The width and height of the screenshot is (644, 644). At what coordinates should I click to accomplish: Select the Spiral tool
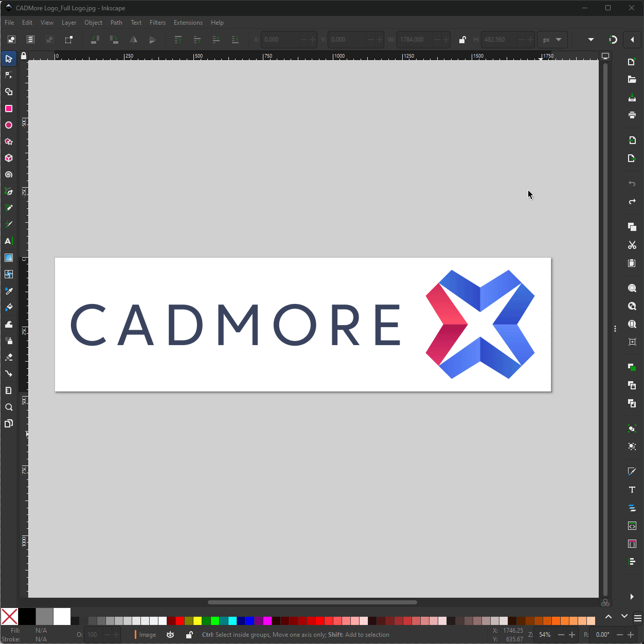pyautogui.click(x=9, y=174)
